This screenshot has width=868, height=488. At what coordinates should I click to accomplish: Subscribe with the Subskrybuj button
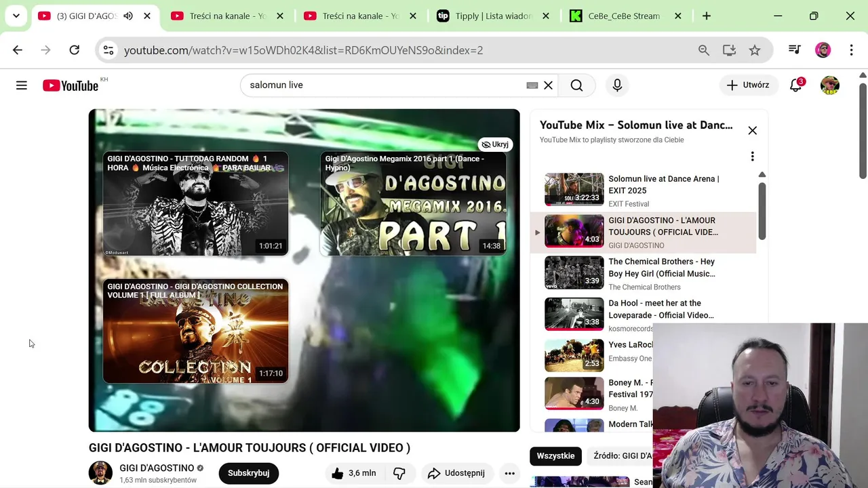(x=248, y=473)
